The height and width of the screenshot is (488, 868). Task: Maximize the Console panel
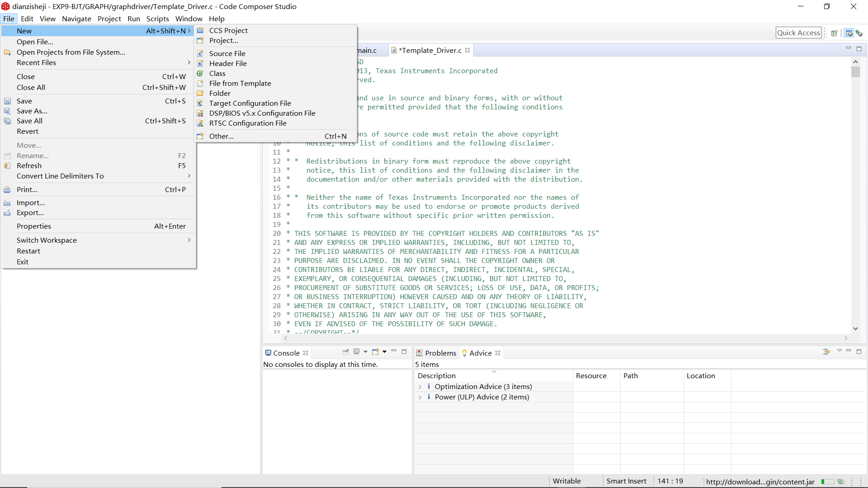404,352
